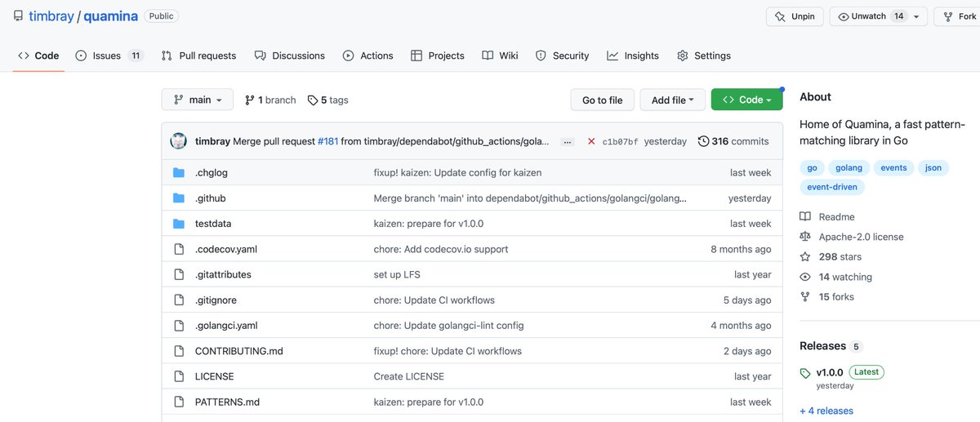
Task: Click the timbray owner link
Action: [x=51, y=16]
